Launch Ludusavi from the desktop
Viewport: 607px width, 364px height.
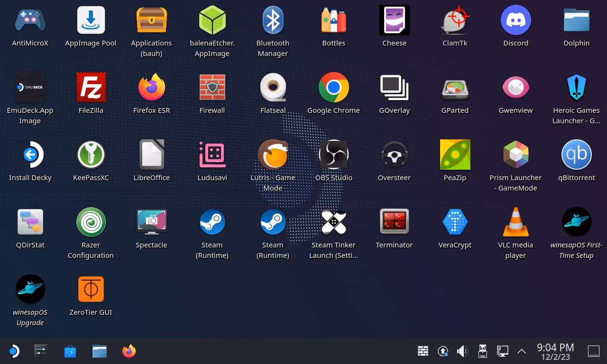(212, 155)
